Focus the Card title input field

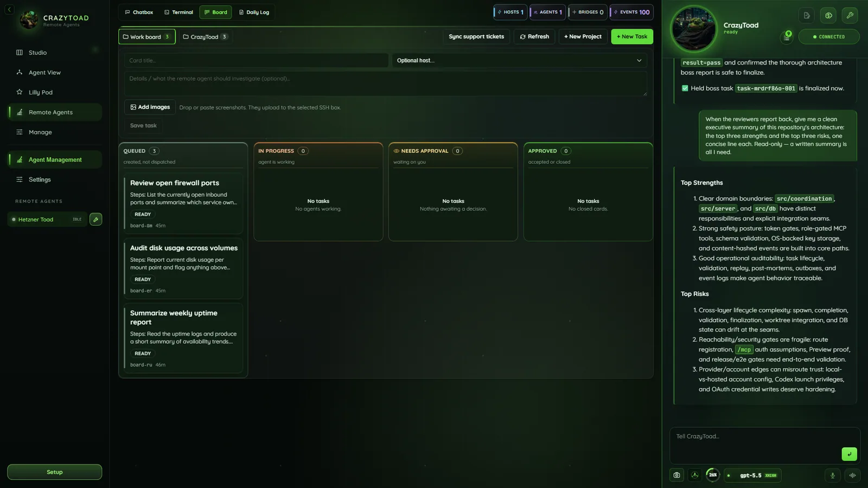pyautogui.click(x=256, y=60)
